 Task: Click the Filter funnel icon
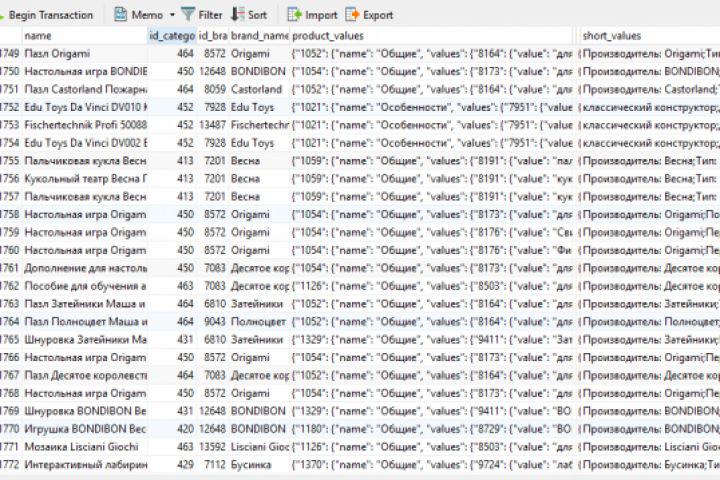tap(188, 15)
